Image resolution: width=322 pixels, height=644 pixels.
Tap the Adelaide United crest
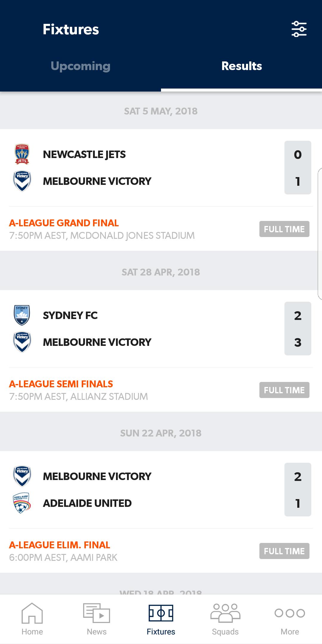pyautogui.click(x=22, y=503)
